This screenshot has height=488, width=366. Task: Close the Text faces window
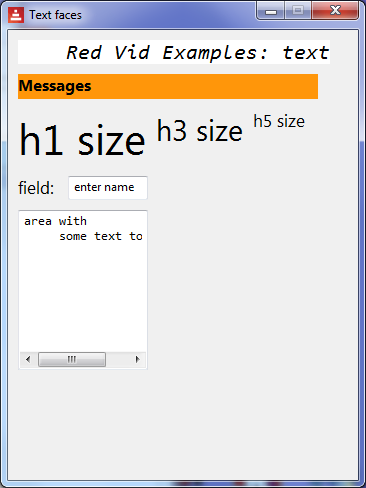[335, 11]
